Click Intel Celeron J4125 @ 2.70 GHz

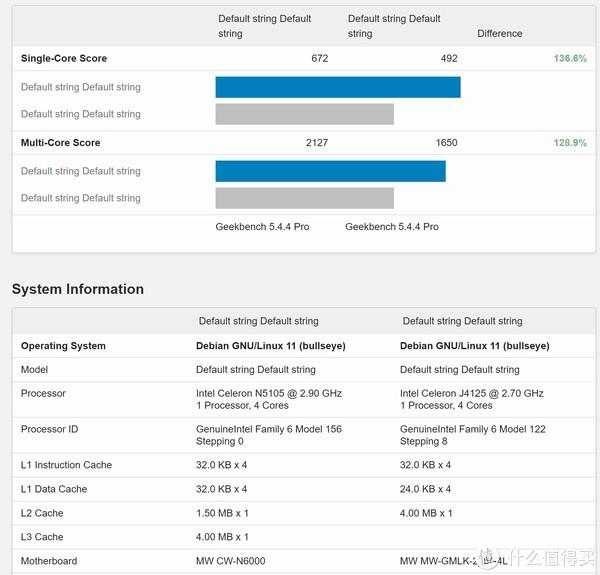pos(472,393)
